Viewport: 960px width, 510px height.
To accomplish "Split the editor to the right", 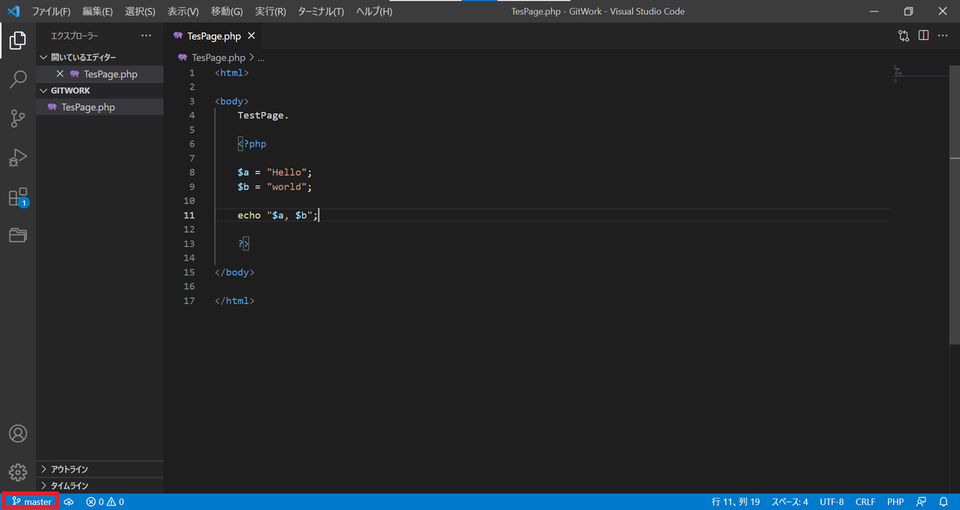I will (923, 36).
